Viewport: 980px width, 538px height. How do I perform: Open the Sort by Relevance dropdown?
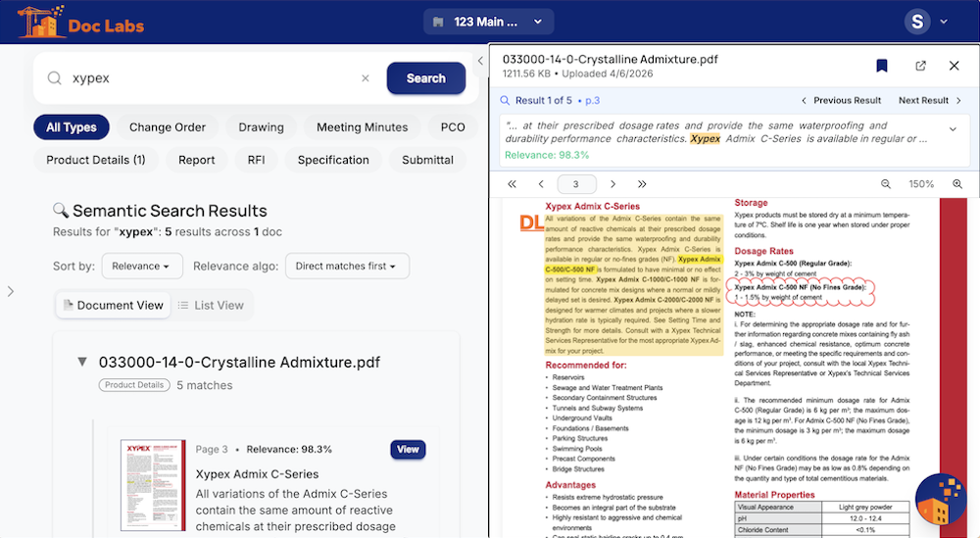coord(142,267)
